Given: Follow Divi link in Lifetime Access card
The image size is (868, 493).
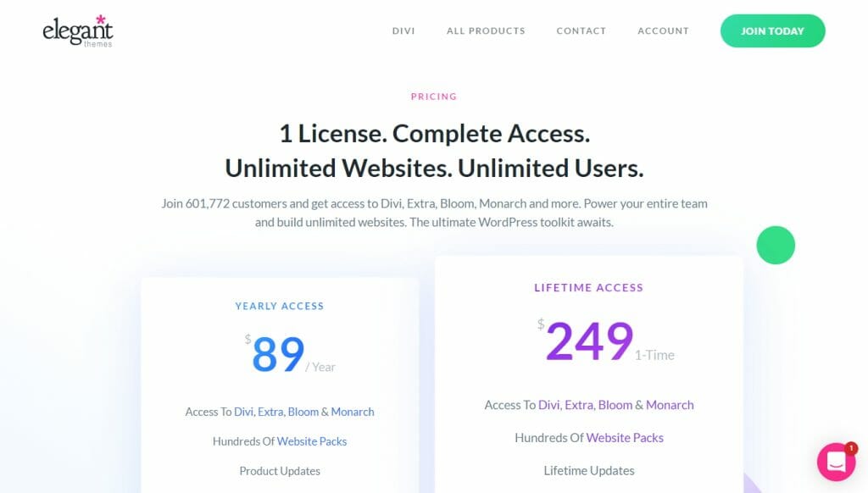Looking at the screenshot, I should [x=549, y=405].
